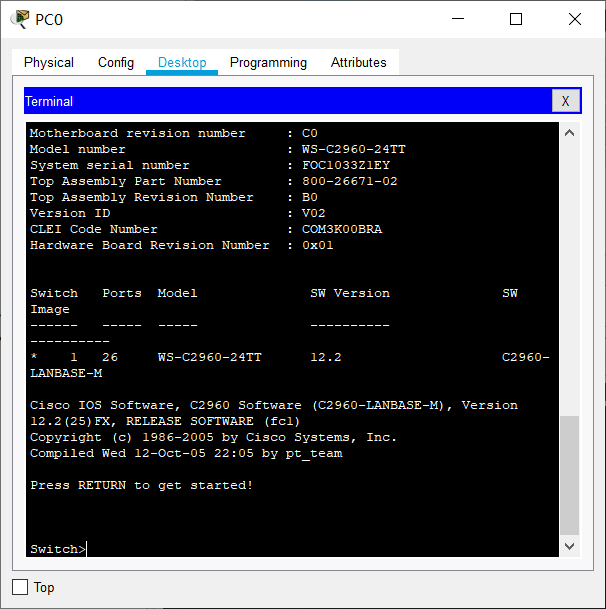Screen dimensions: 606x609
Task: Click the 'Ports' column header
Action: coord(122,293)
